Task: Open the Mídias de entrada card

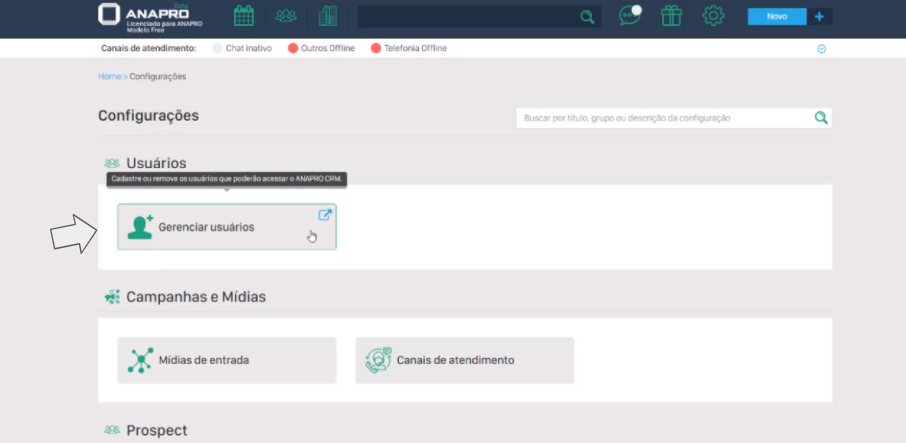Action: (x=226, y=360)
